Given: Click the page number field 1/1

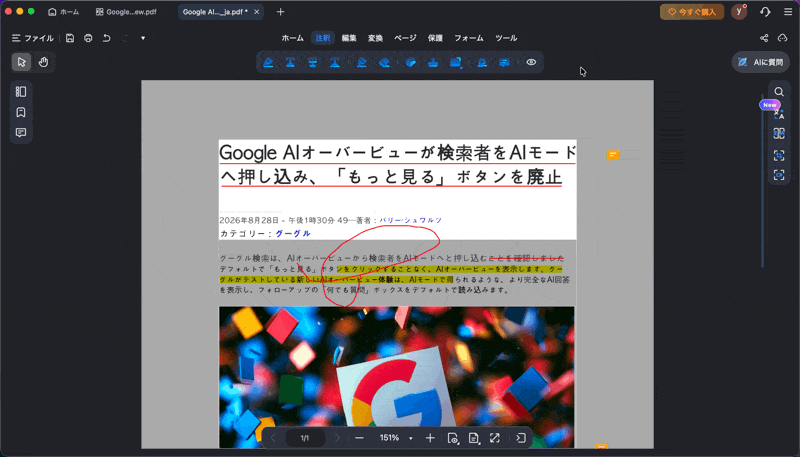Looking at the screenshot, I should [x=305, y=438].
